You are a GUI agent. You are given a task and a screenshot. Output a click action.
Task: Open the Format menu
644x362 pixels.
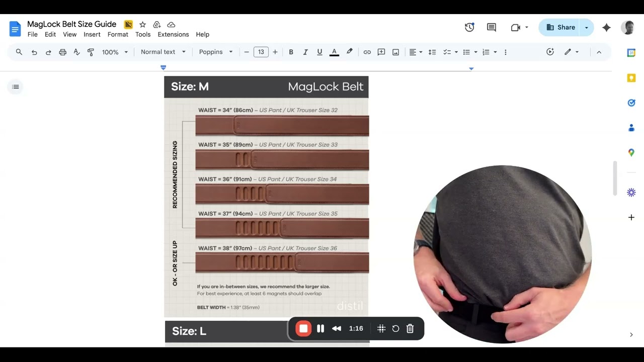pyautogui.click(x=118, y=35)
